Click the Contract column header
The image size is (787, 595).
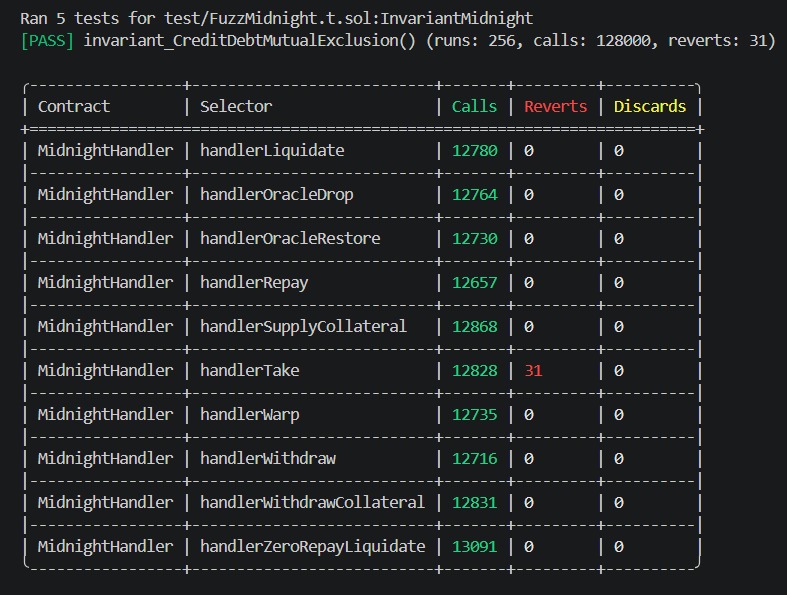point(74,106)
